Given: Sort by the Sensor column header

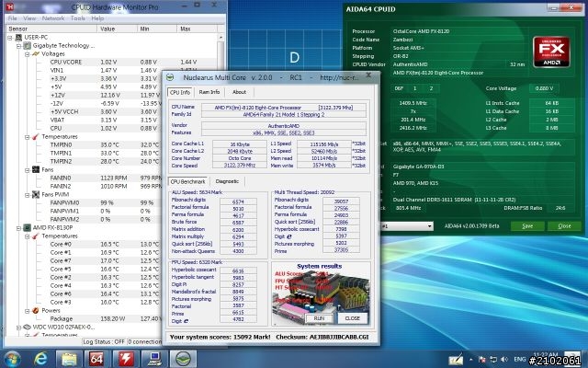Looking at the screenshot, I should click(x=51, y=29).
